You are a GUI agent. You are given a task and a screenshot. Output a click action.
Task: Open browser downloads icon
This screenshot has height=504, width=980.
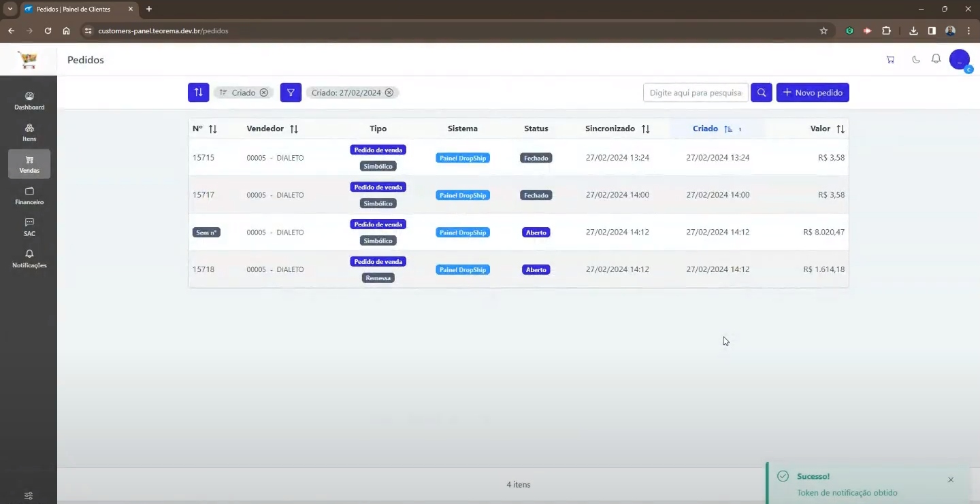[913, 31]
